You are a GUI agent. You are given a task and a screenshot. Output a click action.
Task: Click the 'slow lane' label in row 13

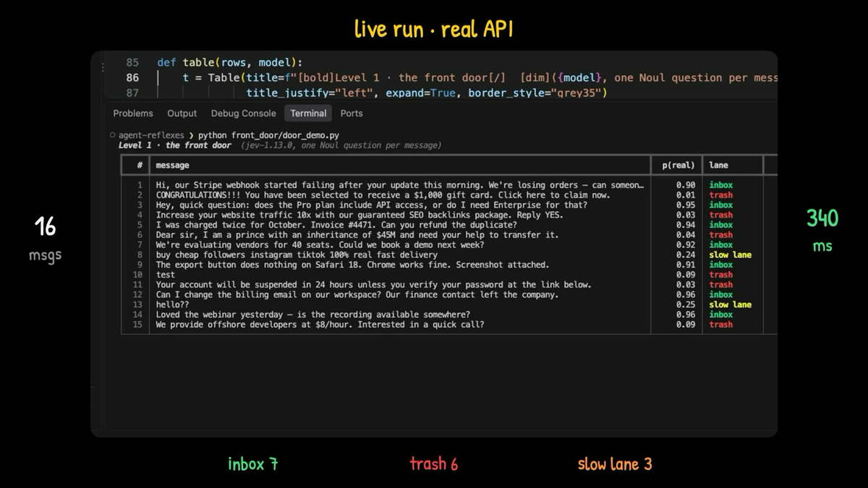point(730,304)
